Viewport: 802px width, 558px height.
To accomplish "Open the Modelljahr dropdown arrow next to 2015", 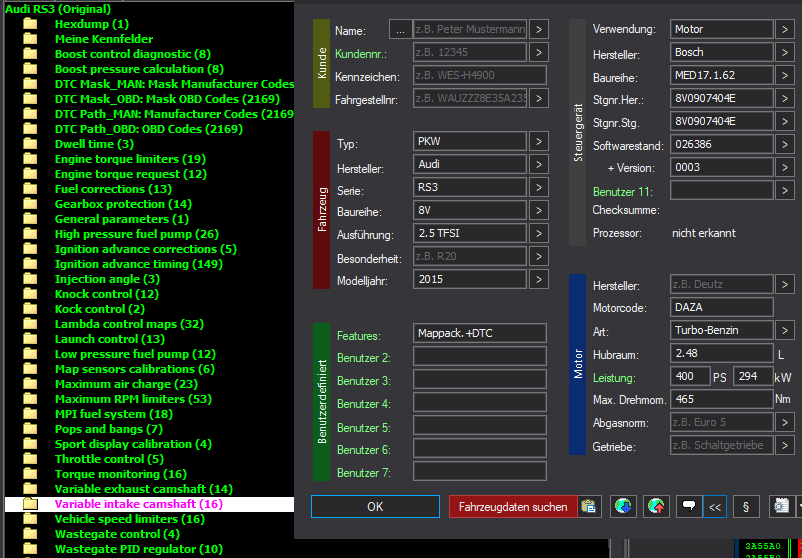I will (539, 279).
